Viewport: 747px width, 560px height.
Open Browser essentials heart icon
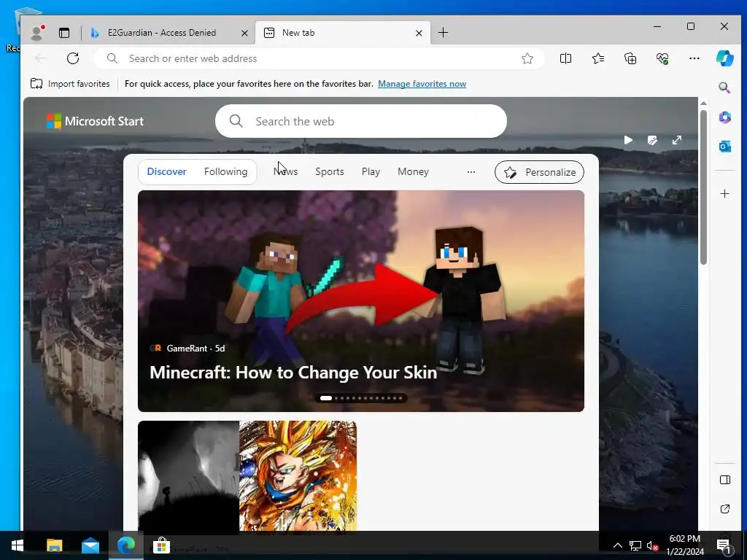[662, 58]
